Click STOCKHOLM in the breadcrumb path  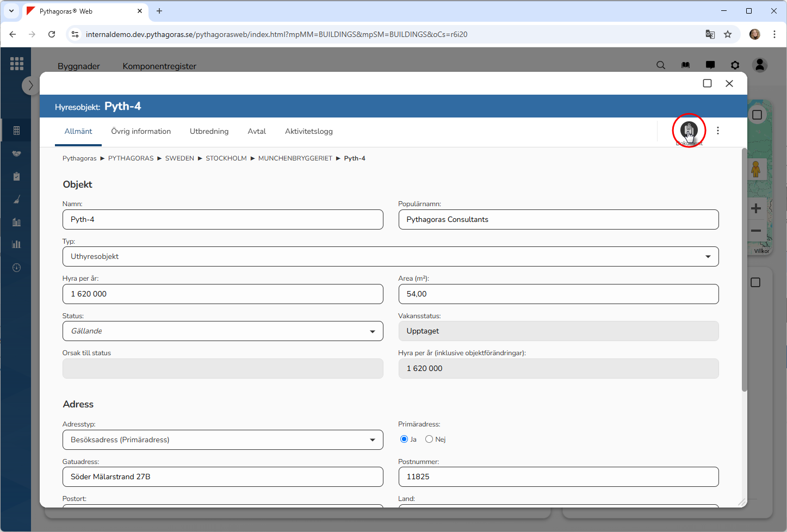226,158
